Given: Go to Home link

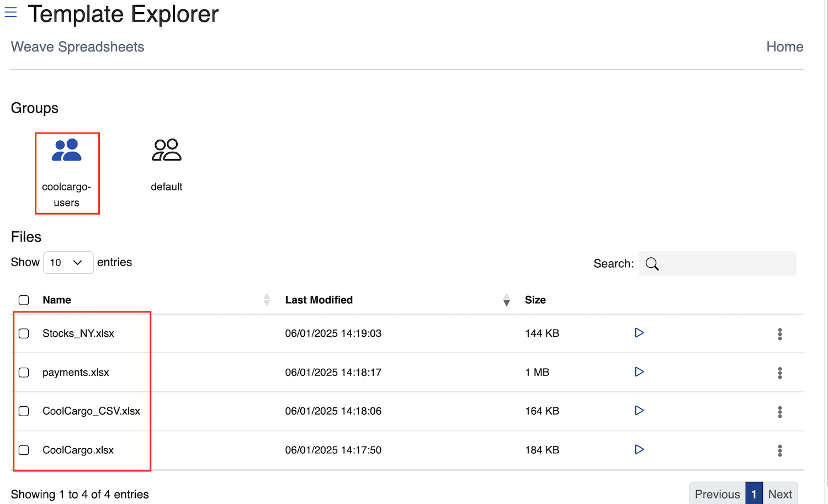Looking at the screenshot, I should pos(784,47).
